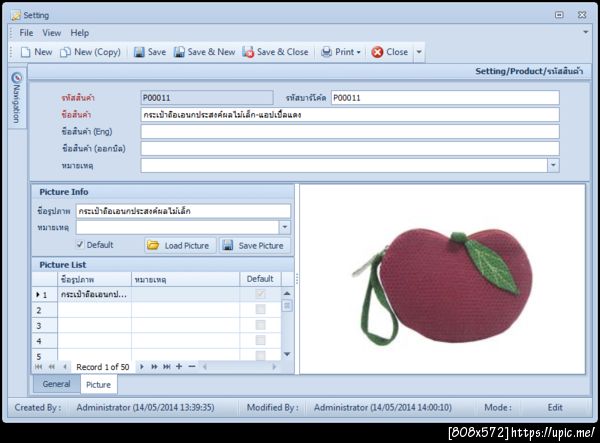Image resolution: width=600 pixels, height=443 pixels.
Task: Go to next page navigator icon
Action: click(x=154, y=367)
